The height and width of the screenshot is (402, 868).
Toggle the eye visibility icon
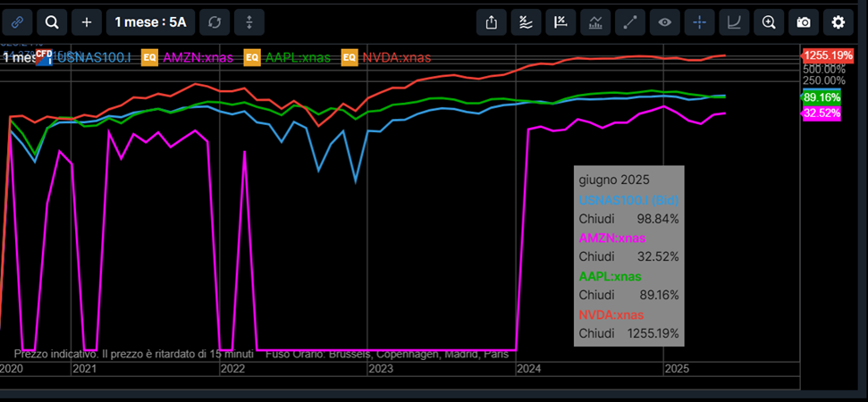tap(665, 22)
